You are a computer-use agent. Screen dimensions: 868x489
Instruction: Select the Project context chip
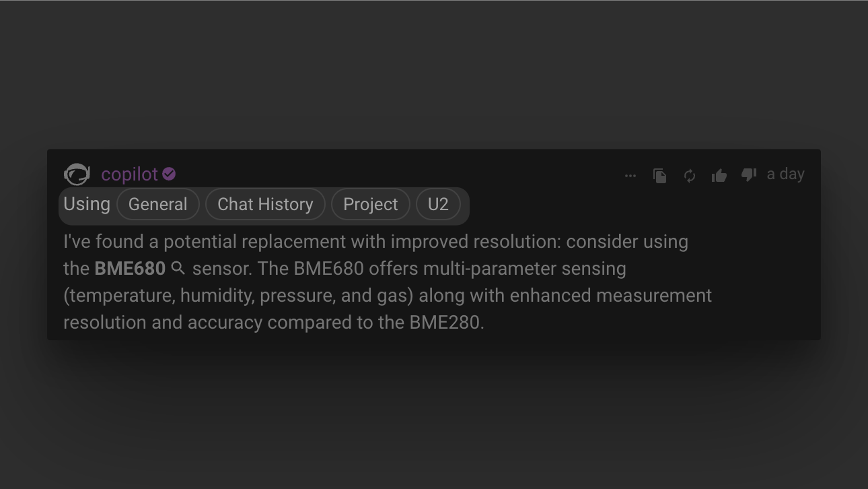(x=371, y=204)
